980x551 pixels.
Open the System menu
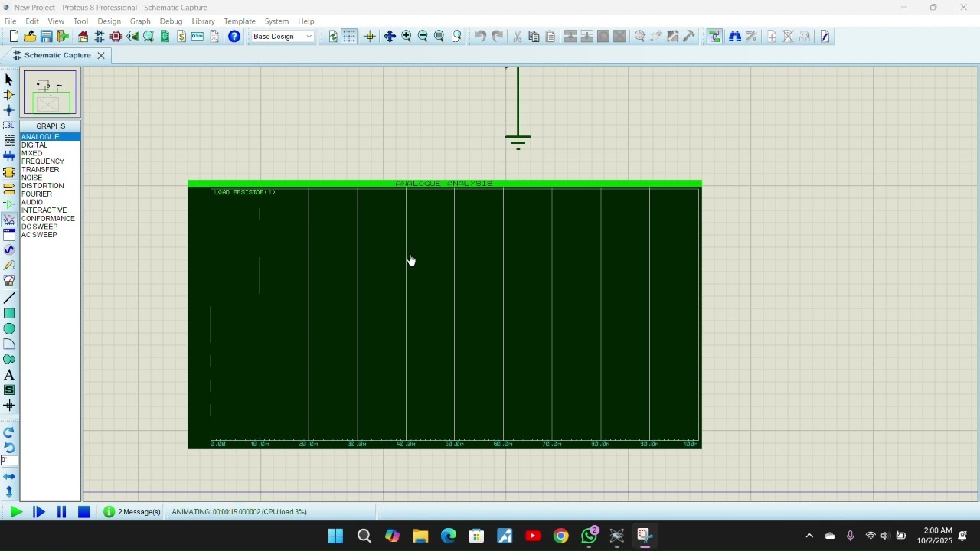click(276, 21)
